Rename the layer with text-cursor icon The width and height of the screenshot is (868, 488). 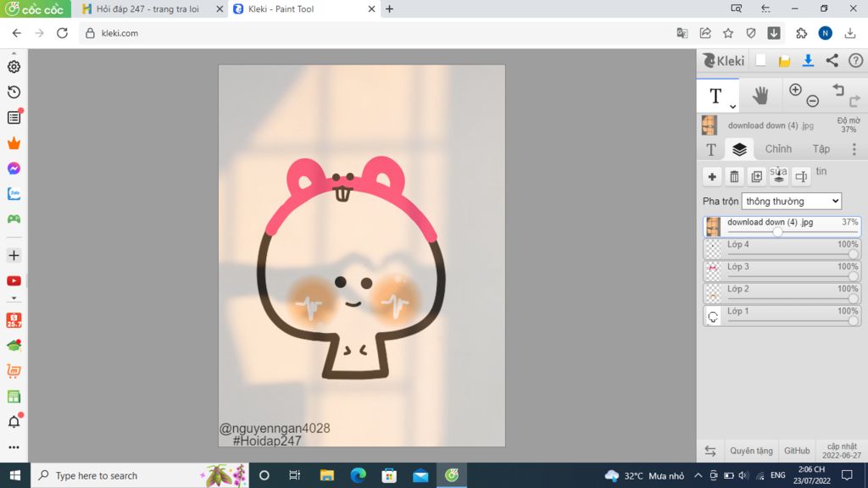coord(801,176)
